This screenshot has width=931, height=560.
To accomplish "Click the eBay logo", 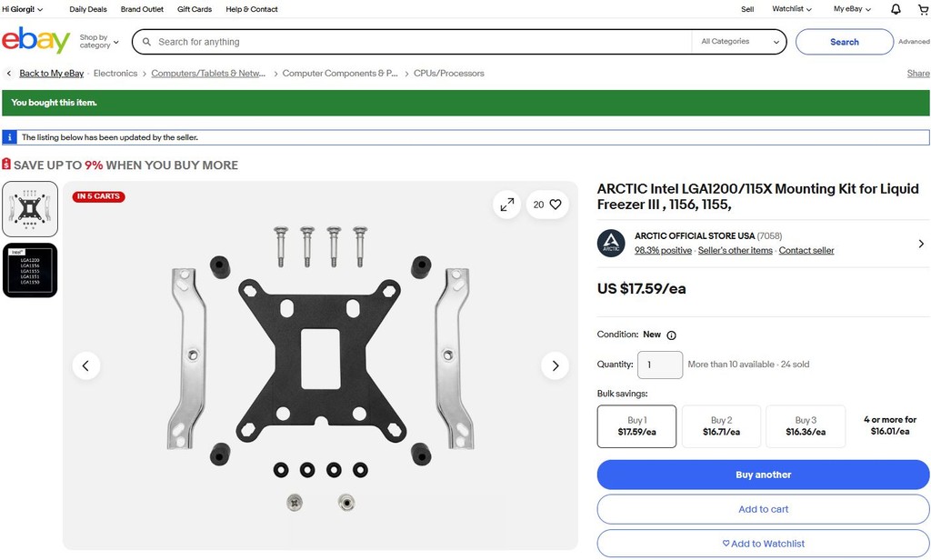I will click(35, 40).
